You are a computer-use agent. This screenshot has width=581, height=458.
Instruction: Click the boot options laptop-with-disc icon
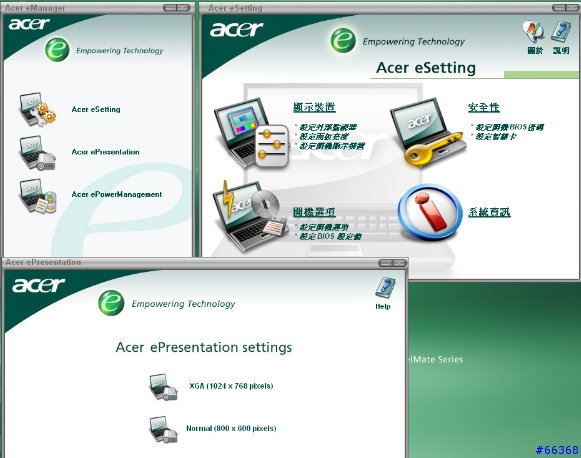pyautogui.click(x=250, y=216)
